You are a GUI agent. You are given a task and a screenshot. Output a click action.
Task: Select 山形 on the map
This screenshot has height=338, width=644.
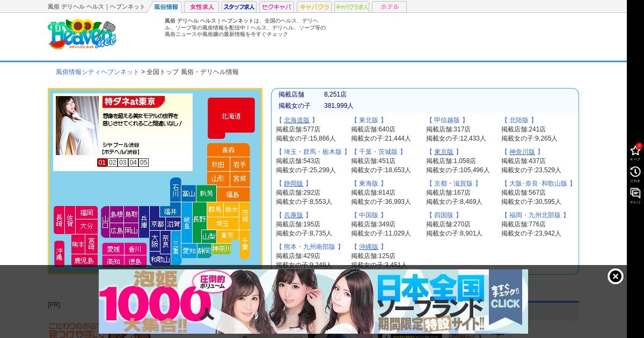[x=218, y=179]
